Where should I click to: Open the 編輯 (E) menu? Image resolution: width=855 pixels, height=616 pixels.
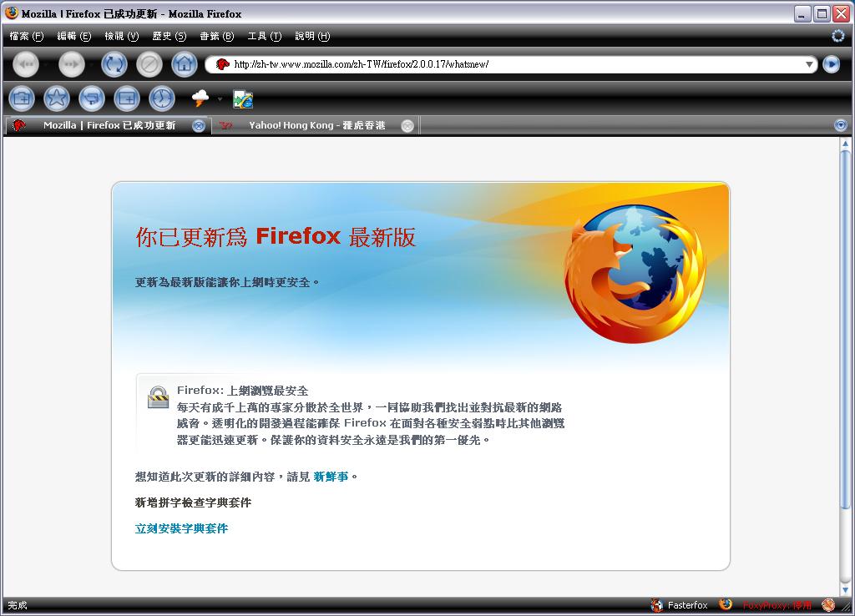[74, 36]
